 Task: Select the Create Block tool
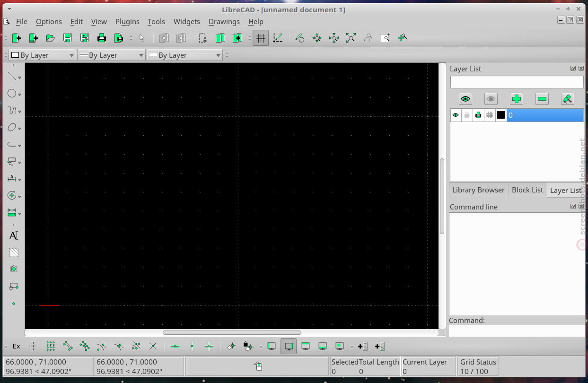(14, 286)
